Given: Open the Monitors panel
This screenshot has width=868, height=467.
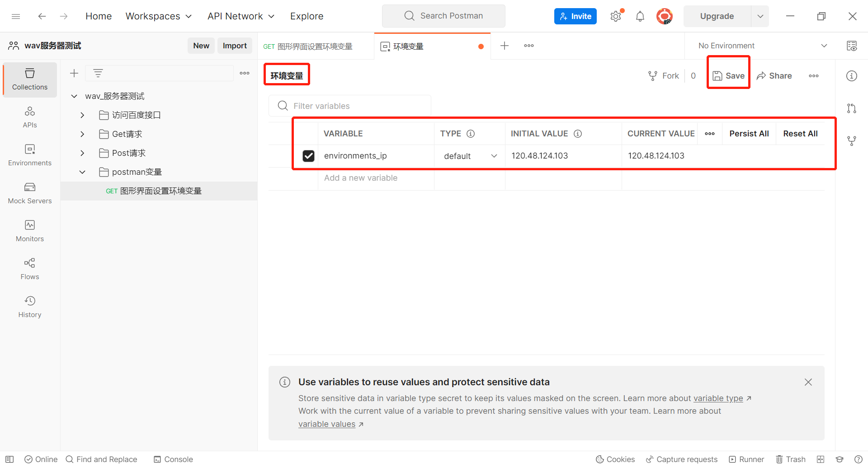Looking at the screenshot, I should pyautogui.click(x=30, y=231).
